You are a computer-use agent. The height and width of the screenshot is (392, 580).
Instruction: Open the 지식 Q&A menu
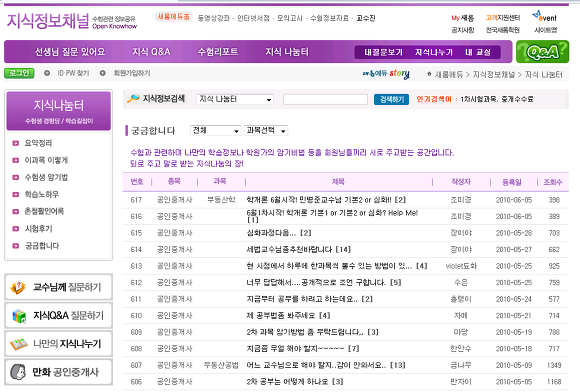pos(151,52)
